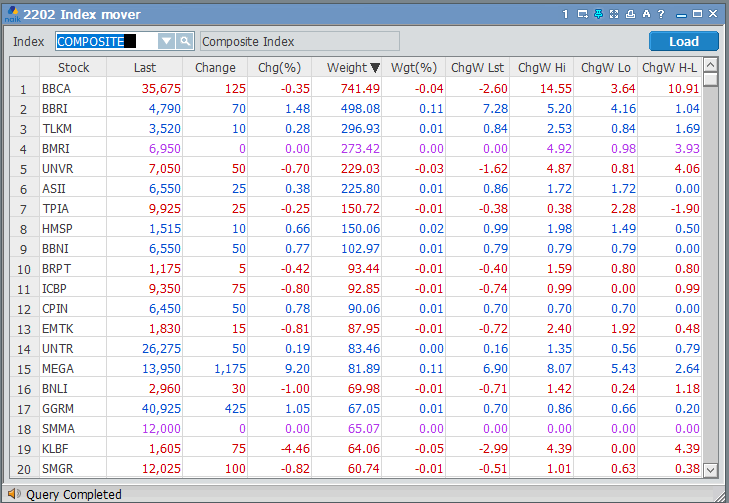This screenshot has width=729, height=503.
Task: Select the MEGA stock symbol
Action: point(57,369)
